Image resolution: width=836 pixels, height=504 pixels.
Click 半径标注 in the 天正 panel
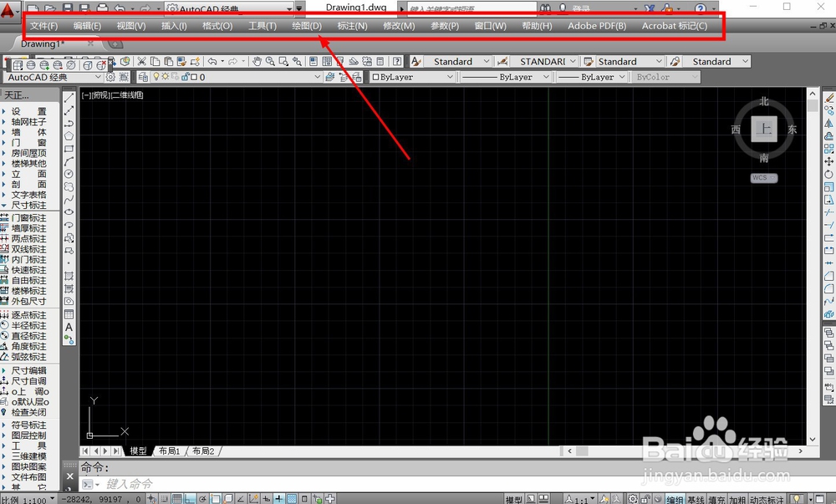click(28, 325)
